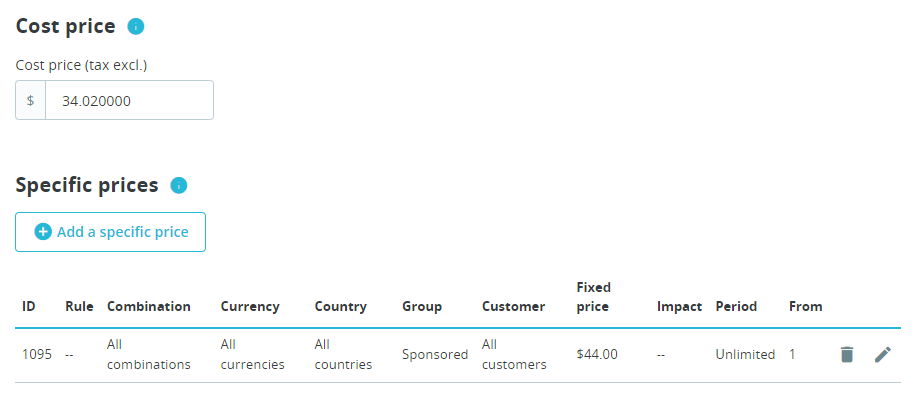Select the Country column header

point(340,306)
